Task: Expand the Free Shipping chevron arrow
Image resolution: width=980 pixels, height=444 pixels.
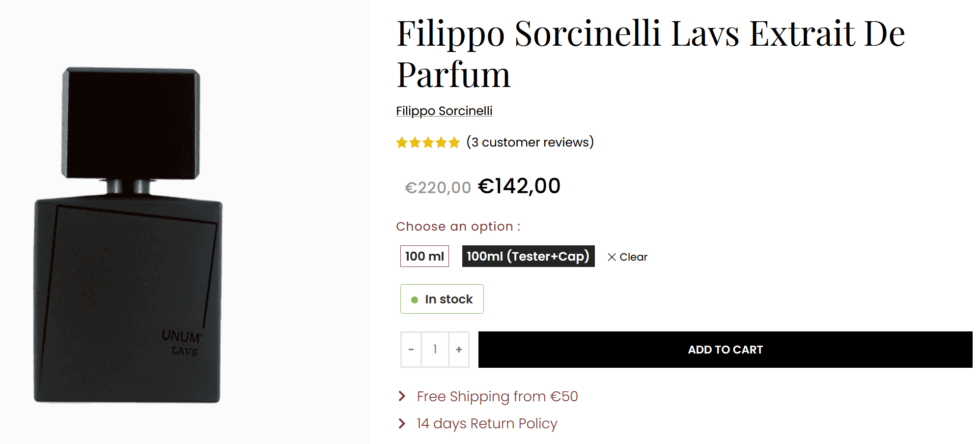Action: [x=402, y=396]
